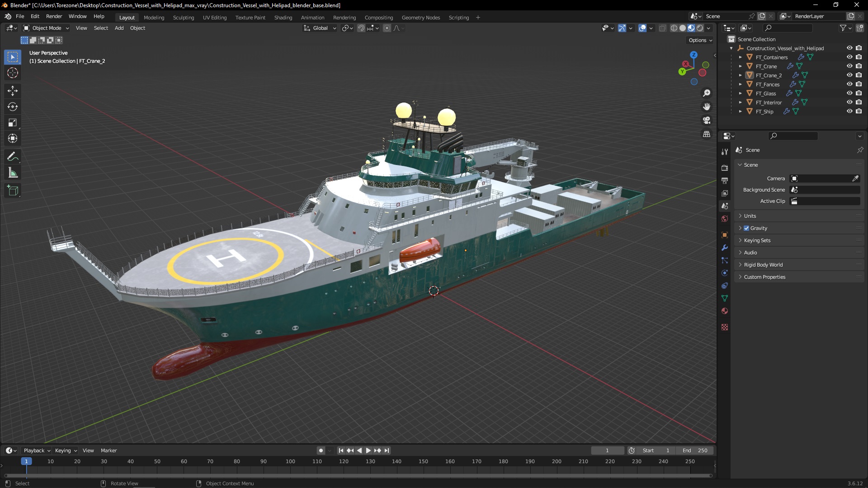Image resolution: width=868 pixels, height=488 pixels.
Task: Open the Options dropdown button
Action: [700, 40]
